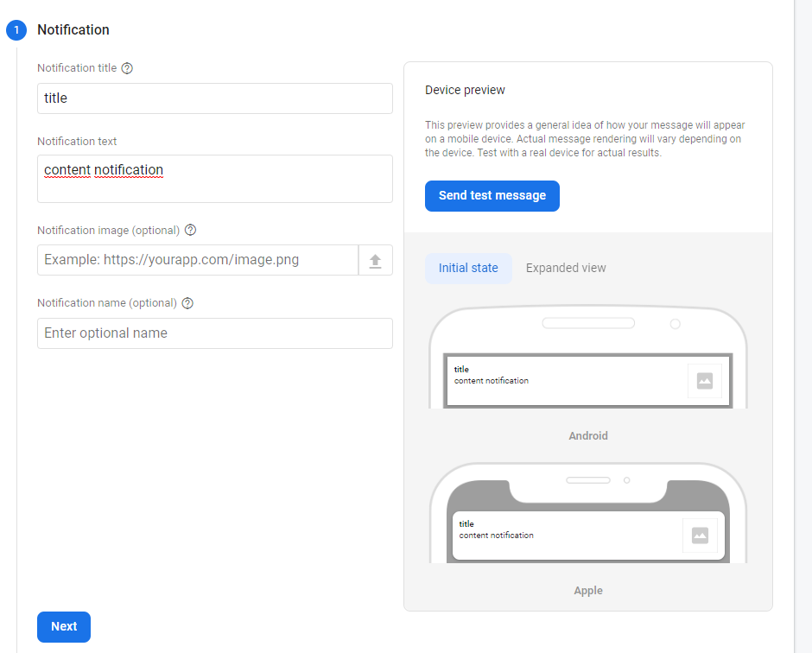812x653 pixels.
Task: Open the Notification title help tooltip
Action: pos(127,67)
